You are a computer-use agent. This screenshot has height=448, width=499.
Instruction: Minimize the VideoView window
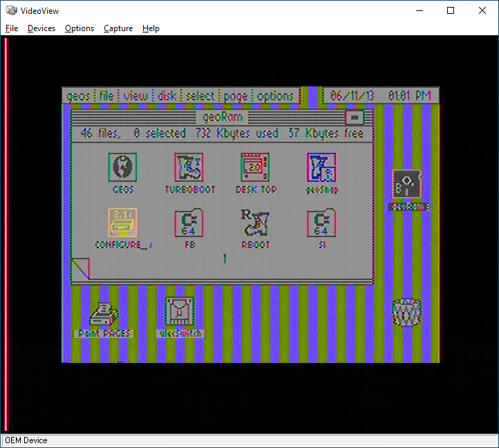[x=420, y=10]
